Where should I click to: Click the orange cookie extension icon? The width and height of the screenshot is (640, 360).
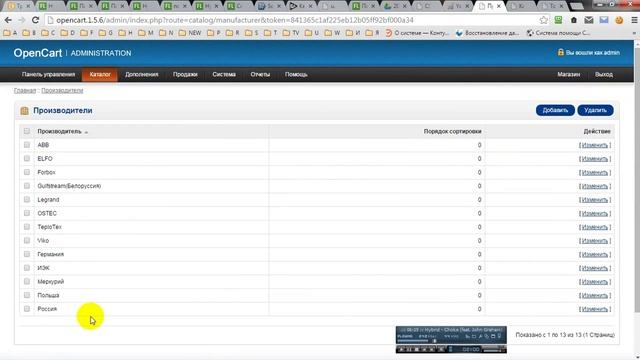[619, 20]
